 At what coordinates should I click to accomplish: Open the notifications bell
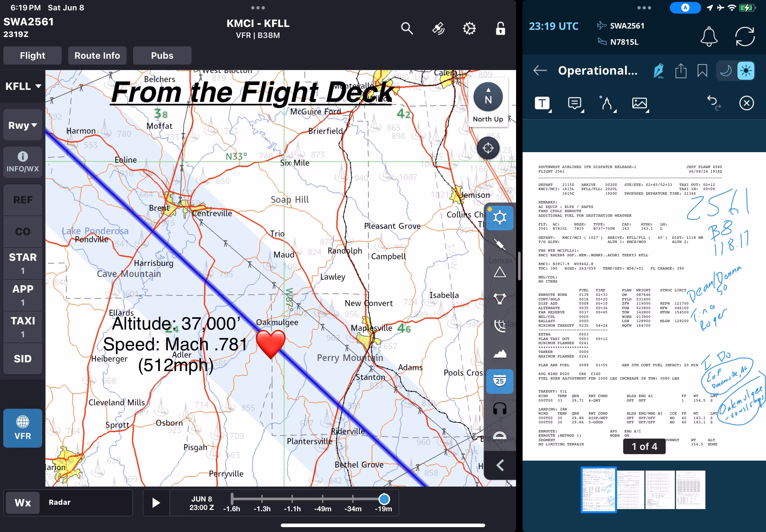(709, 36)
